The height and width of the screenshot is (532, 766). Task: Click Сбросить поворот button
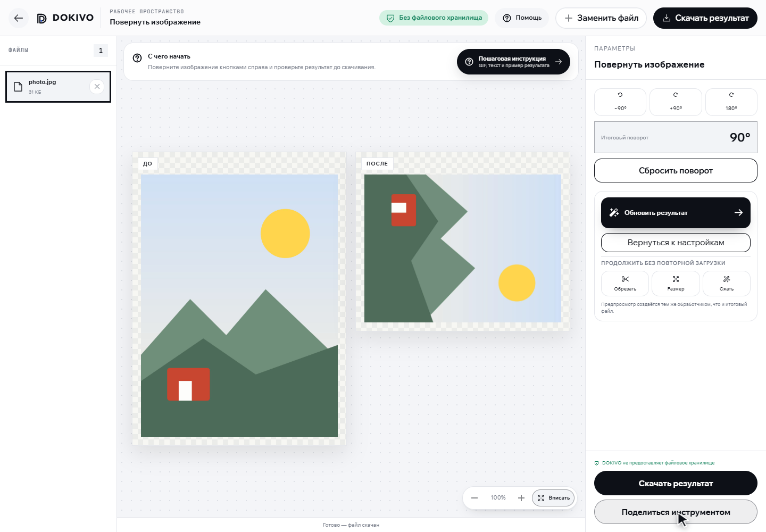coord(676,171)
